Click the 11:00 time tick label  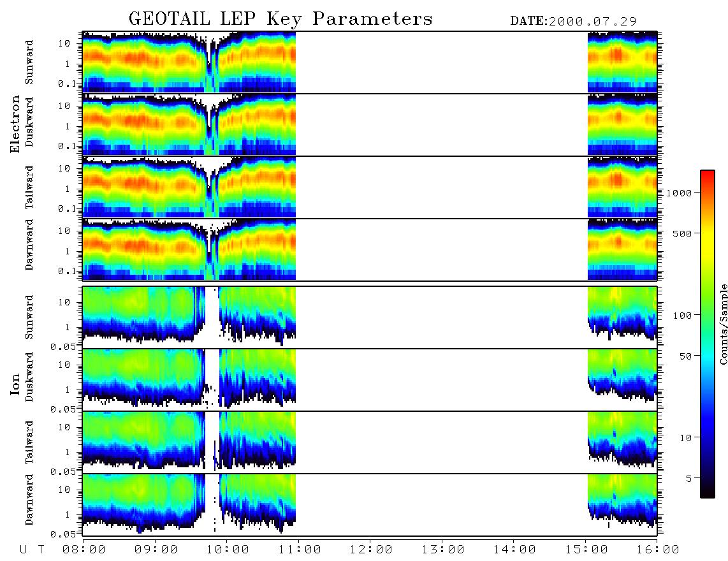tap(300, 550)
